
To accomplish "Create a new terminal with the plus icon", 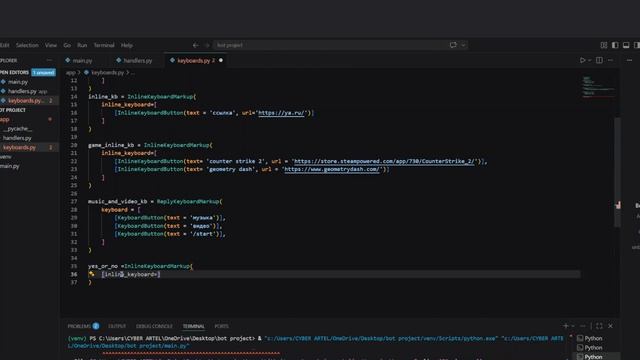I will coord(566,326).
